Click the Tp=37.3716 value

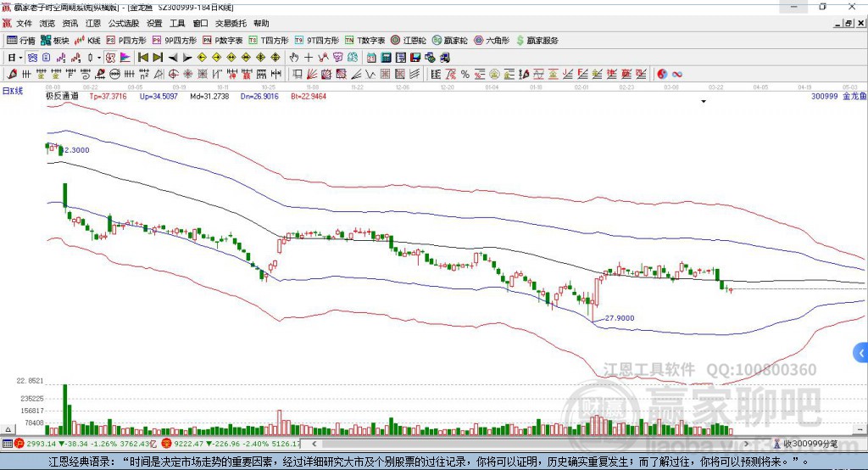[108, 97]
